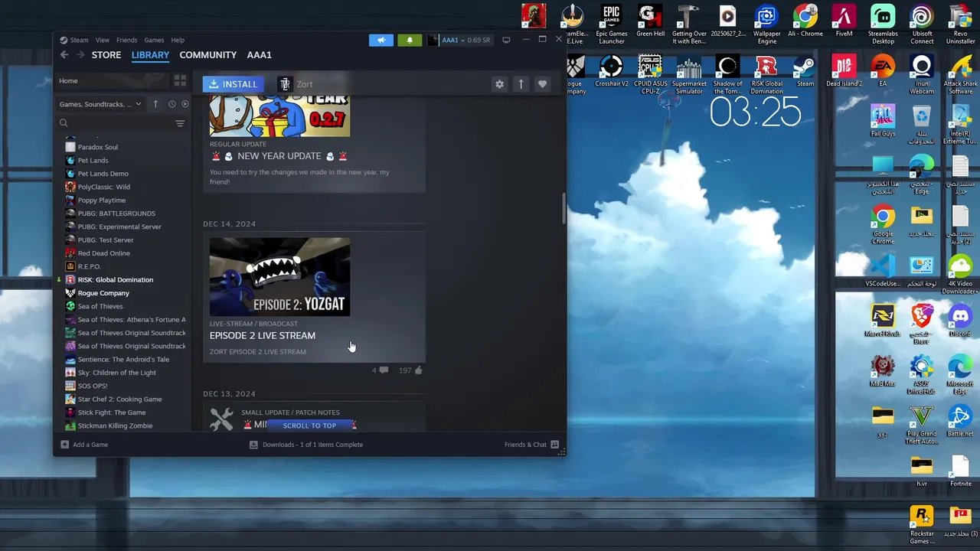980x551 pixels.
Task: Expand the Games, Soundtracks filter dropdown
Action: tap(100, 104)
